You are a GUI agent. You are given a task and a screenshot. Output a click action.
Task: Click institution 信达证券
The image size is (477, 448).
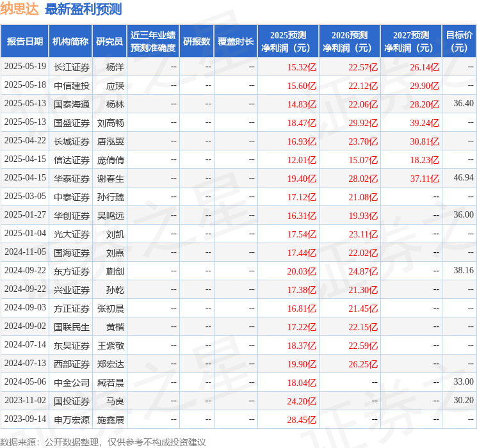tap(72, 160)
